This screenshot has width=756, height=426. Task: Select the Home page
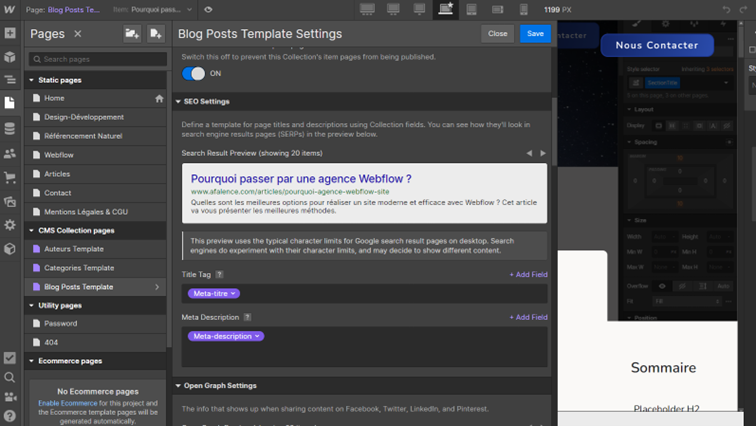(x=95, y=98)
